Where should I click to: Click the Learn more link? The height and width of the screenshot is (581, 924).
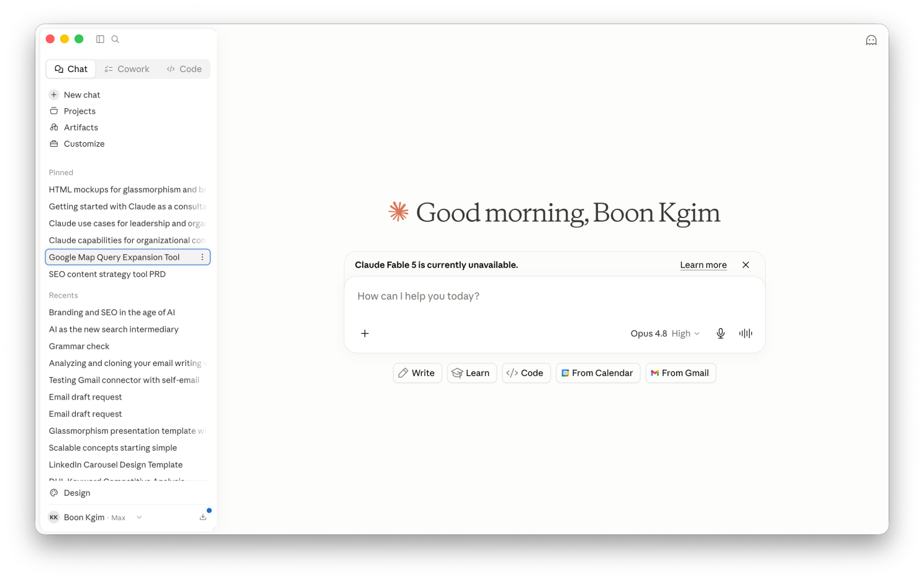(703, 265)
